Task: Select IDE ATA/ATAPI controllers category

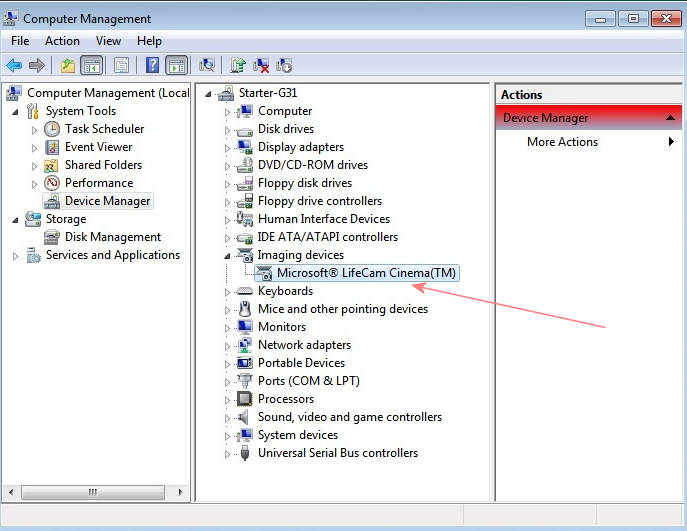Action: (x=327, y=237)
